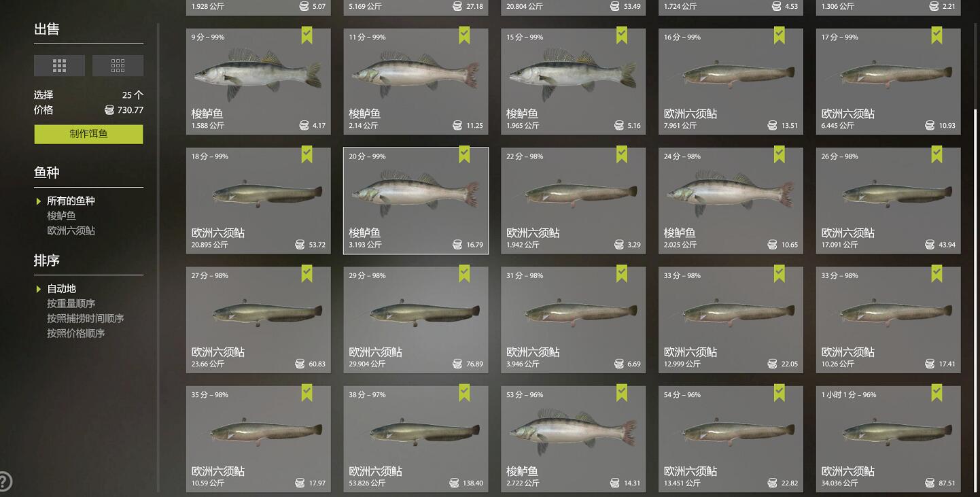Viewport: 980px width, 497px height.
Task: Click coin icon next to total price 730.77
Action: point(109,109)
